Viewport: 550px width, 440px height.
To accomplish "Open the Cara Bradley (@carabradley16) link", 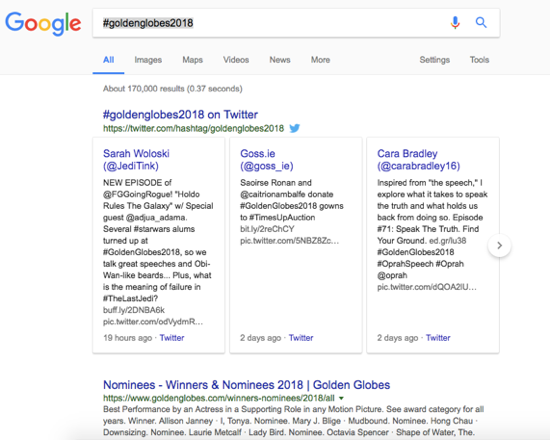I will click(x=418, y=160).
